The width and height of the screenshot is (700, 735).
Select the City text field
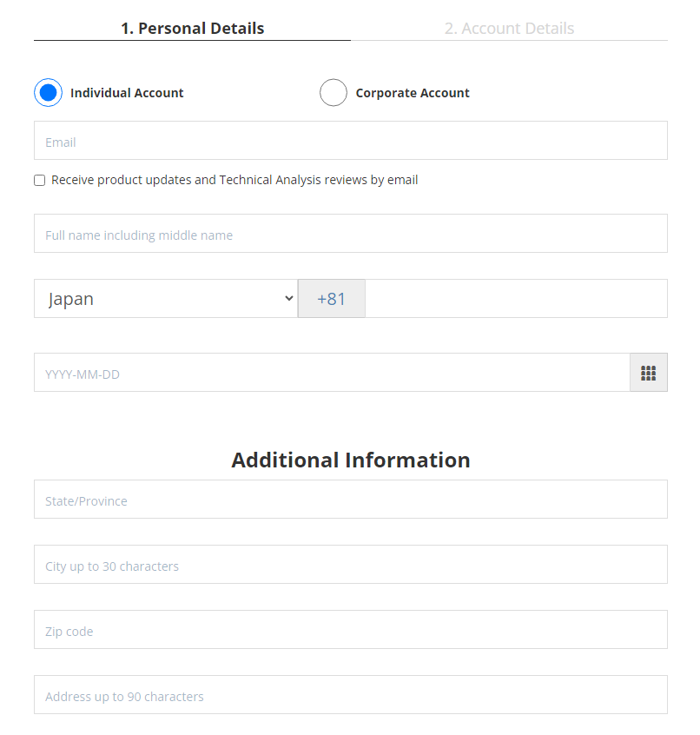tap(350, 565)
